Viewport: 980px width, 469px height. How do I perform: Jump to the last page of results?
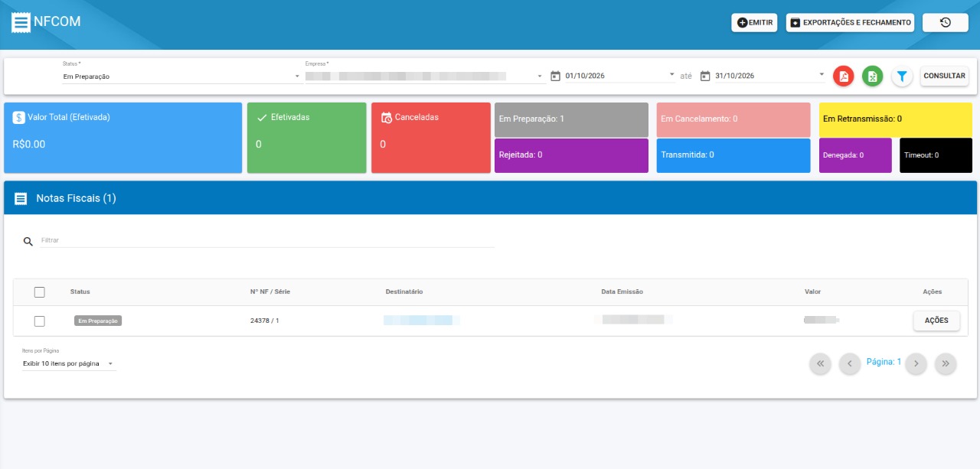point(946,363)
